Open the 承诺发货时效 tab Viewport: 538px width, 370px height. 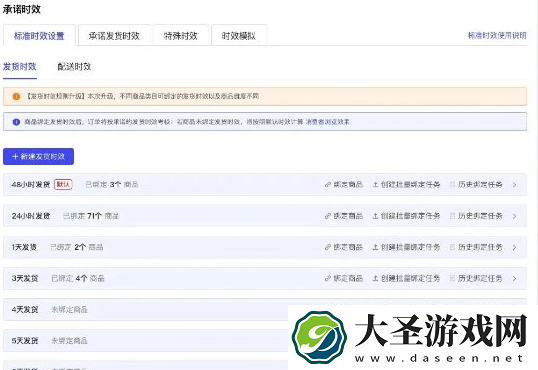pyautogui.click(x=114, y=36)
